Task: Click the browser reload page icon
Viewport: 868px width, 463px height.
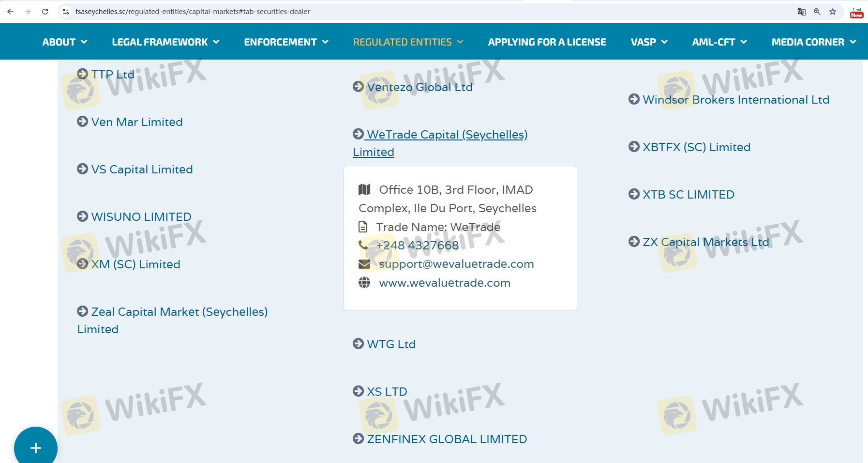Action: tap(45, 12)
